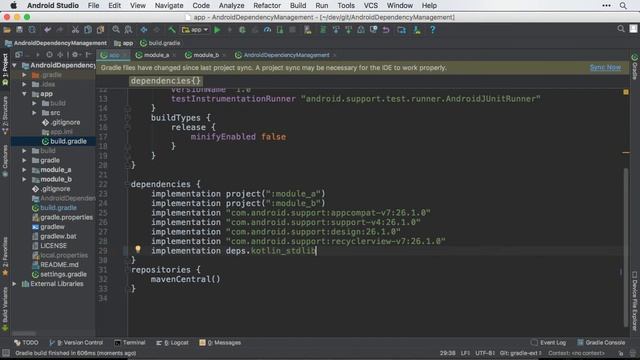Click the lightbulb intention icon at line 29

click(138, 249)
